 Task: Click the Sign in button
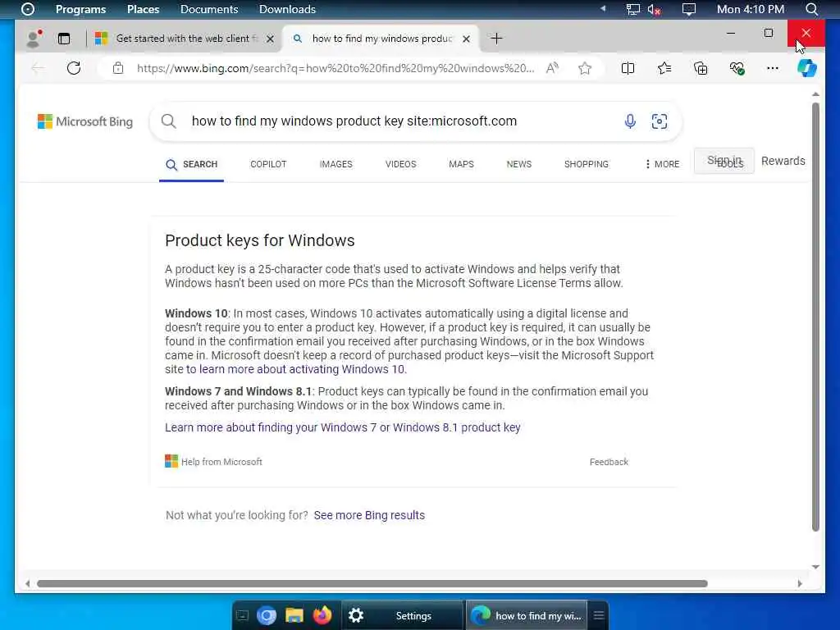[724, 161]
